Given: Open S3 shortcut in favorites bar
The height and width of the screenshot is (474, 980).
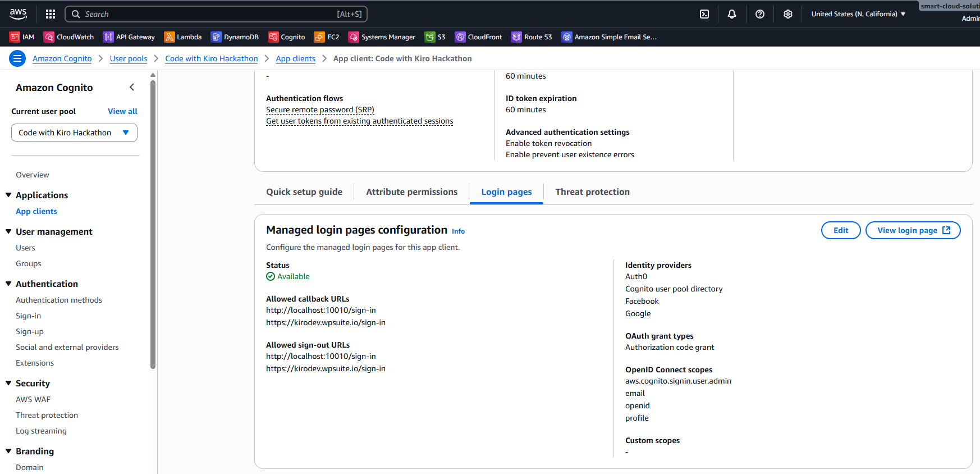Looking at the screenshot, I should 435,37.
